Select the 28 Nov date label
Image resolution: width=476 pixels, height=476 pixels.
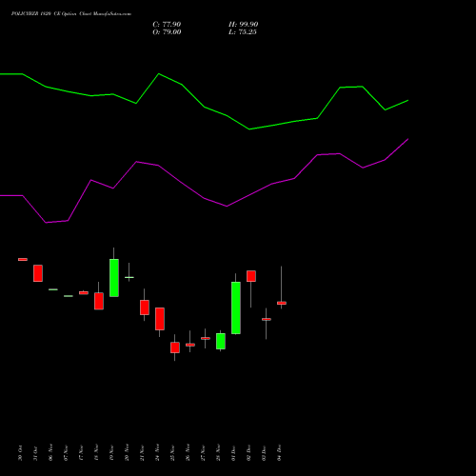pos(218,453)
